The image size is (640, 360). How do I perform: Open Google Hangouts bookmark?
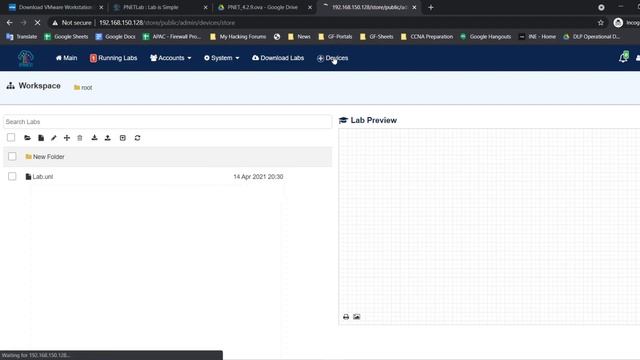tap(485, 37)
